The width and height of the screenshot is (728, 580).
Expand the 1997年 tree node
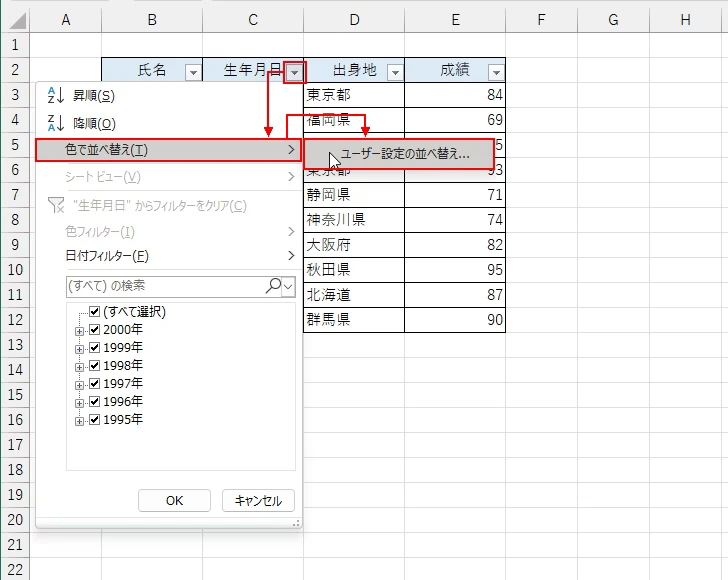pos(79,385)
